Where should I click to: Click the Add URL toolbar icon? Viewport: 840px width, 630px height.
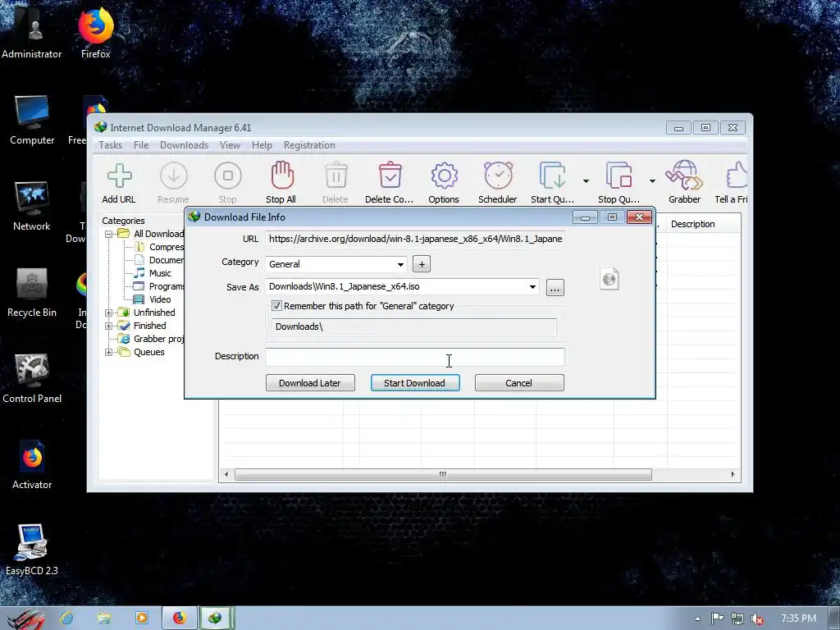tap(119, 176)
